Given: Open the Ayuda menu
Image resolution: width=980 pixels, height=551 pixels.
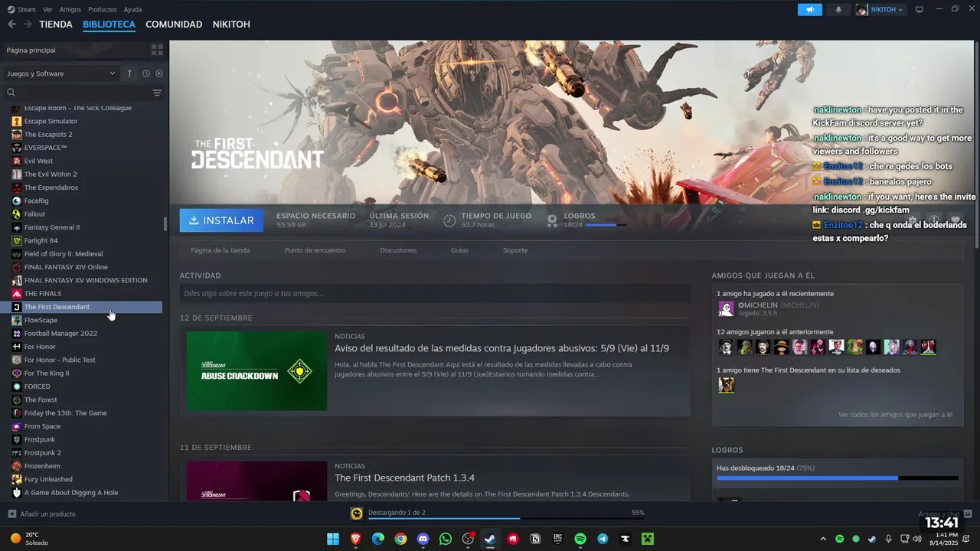Looking at the screenshot, I should 132,9.
